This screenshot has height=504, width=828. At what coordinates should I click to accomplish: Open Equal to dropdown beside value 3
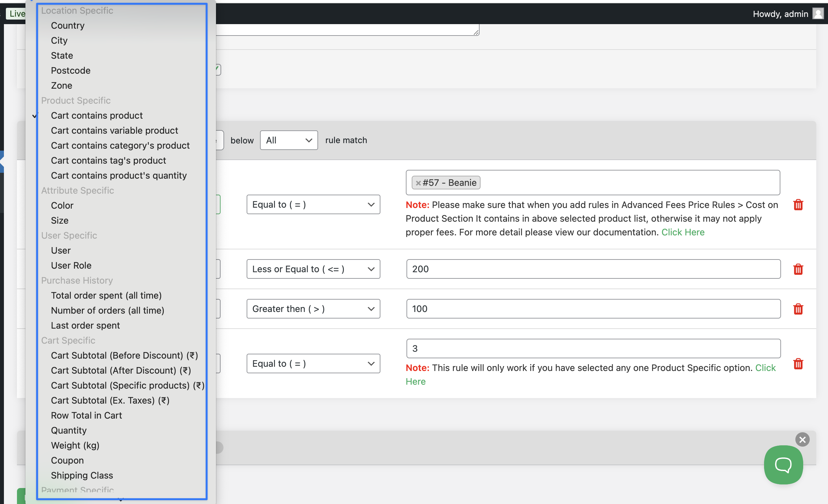pos(313,363)
